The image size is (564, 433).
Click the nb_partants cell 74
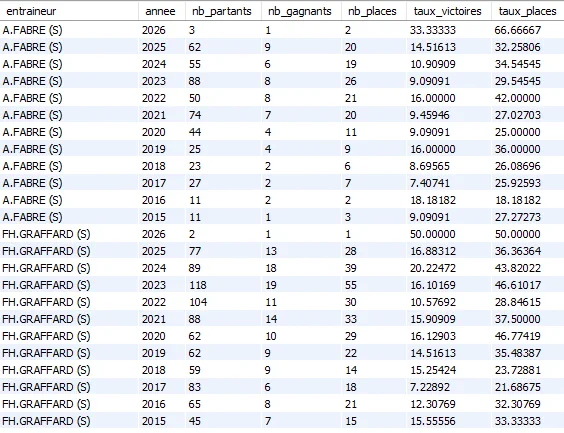(223, 115)
